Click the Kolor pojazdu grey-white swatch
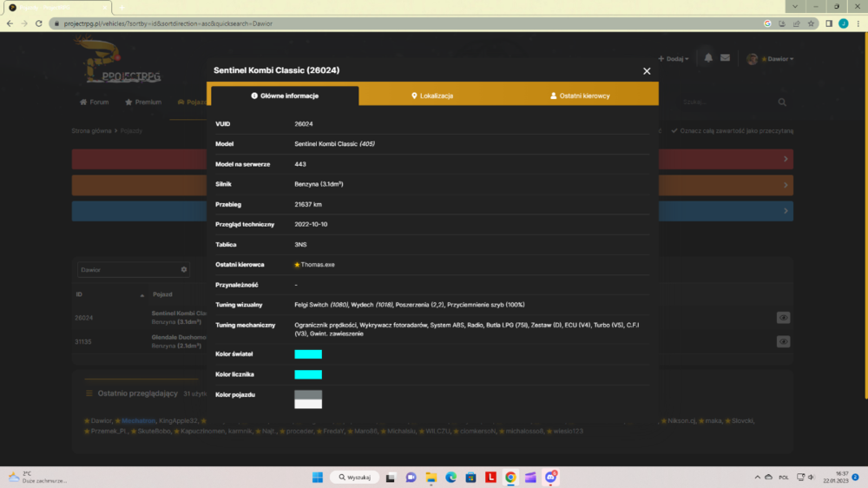This screenshot has width=868, height=488. (308, 399)
